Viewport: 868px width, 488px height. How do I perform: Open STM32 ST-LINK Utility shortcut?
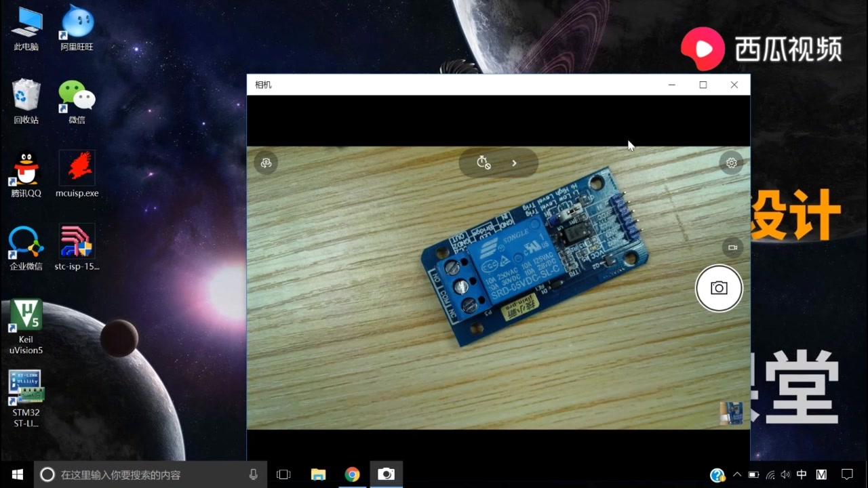tap(26, 399)
